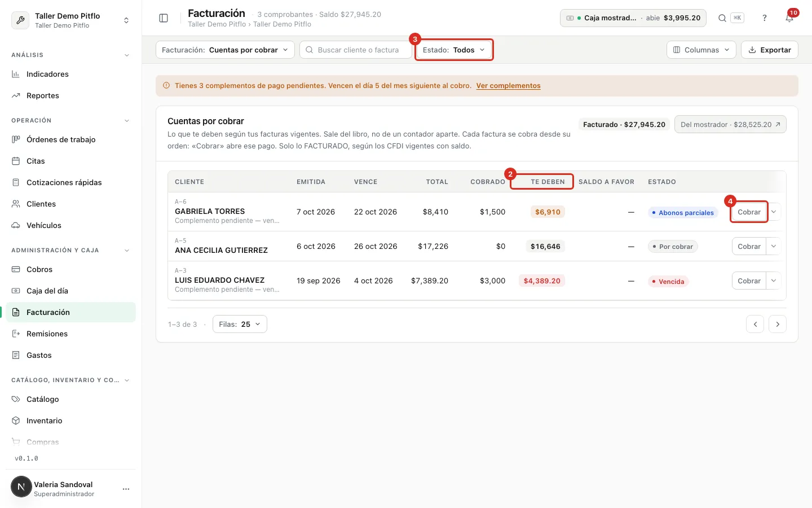Open Cobrar options arrow for Luis Eduardo Chavez
812x508 pixels.
click(774, 281)
